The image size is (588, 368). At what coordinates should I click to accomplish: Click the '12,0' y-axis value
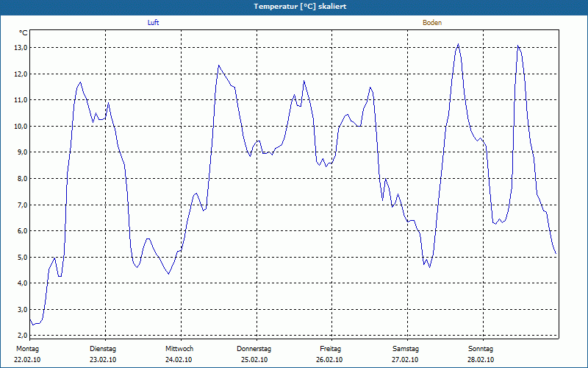(x=21, y=74)
